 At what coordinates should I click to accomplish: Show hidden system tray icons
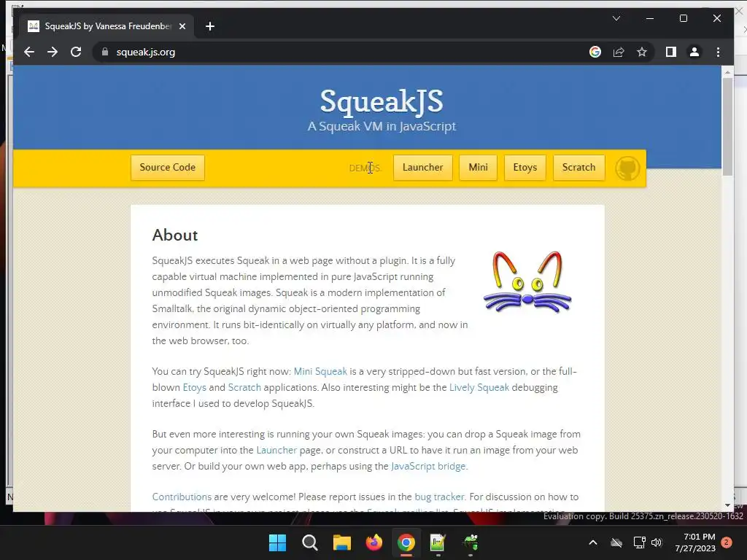593,542
